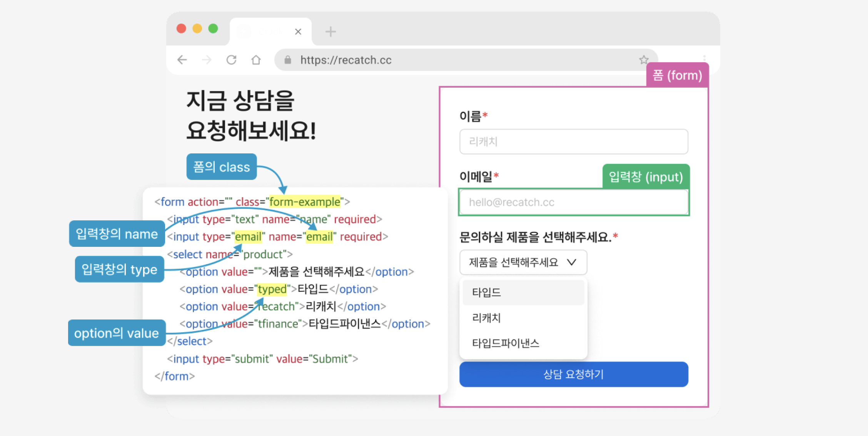Click the red window close dot
The height and width of the screenshot is (436, 868).
pyautogui.click(x=181, y=28)
